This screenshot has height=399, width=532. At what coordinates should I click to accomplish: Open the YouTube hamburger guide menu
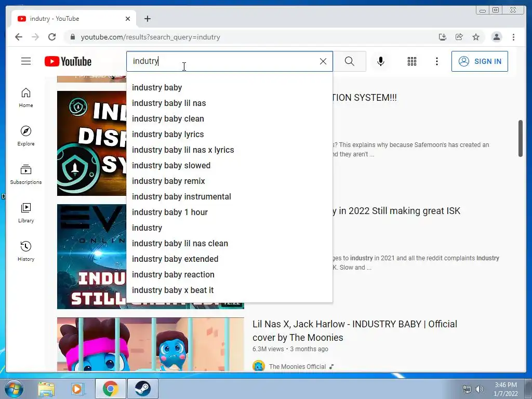(26, 61)
